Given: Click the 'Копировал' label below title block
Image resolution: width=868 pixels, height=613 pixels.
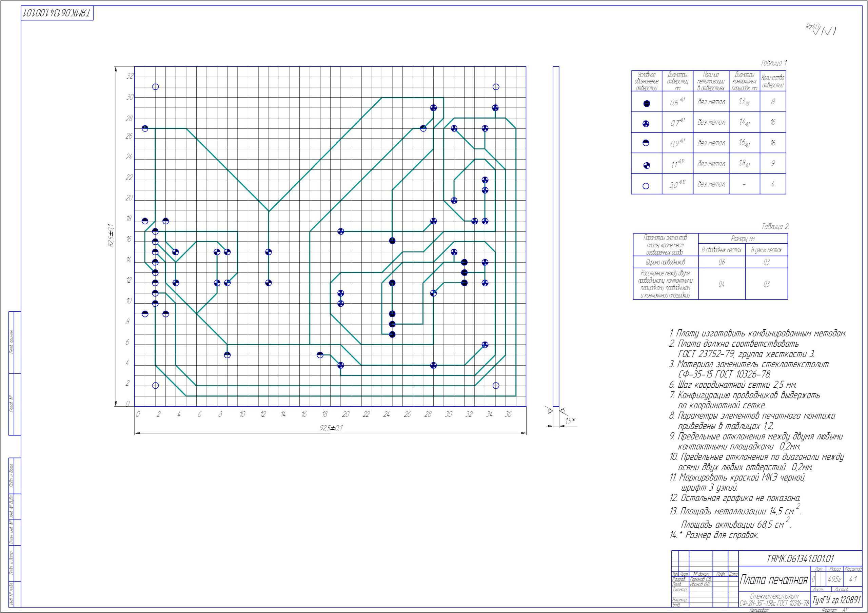Looking at the screenshot, I should pos(759,610).
